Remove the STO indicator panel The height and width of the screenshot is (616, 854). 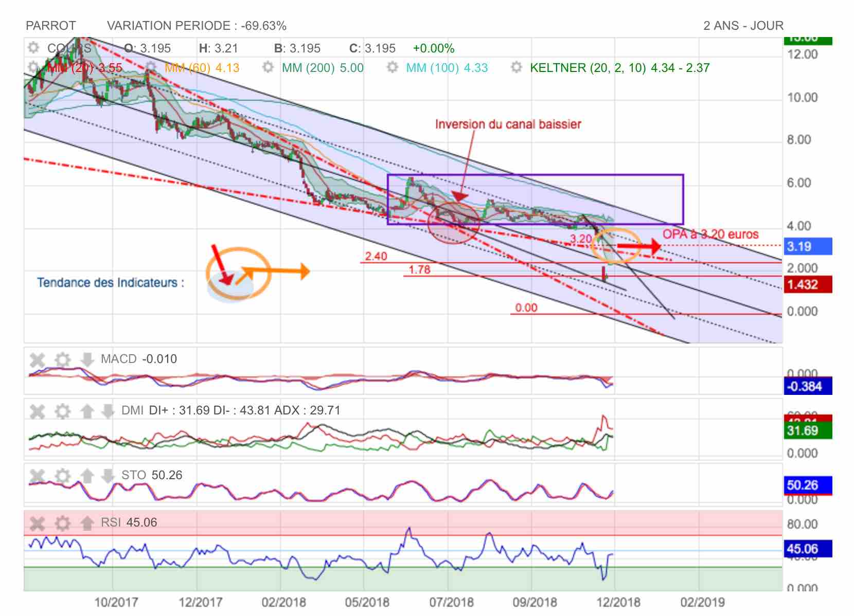point(38,476)
